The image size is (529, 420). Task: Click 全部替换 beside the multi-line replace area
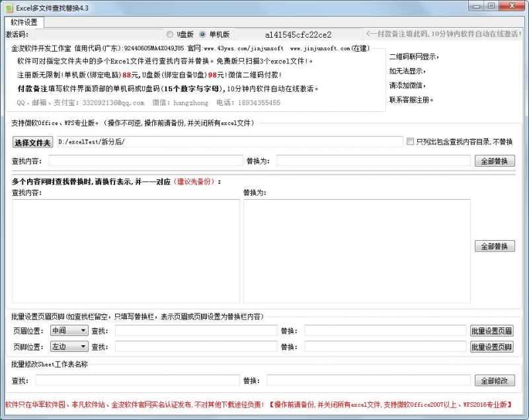point(495,245)
